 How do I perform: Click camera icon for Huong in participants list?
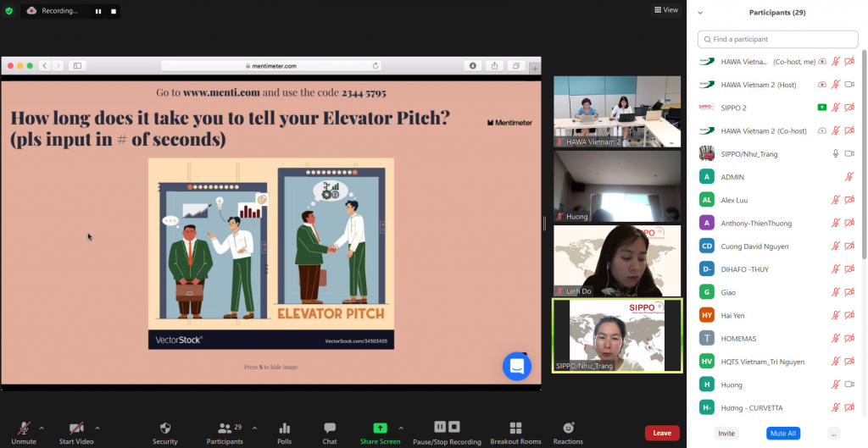[849, 384]
